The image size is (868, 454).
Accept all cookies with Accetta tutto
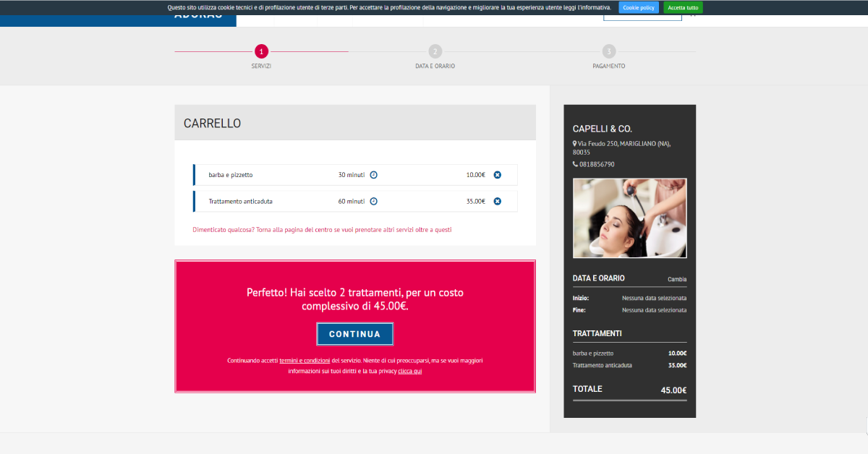pyautogui.click(x=683, y=7)
